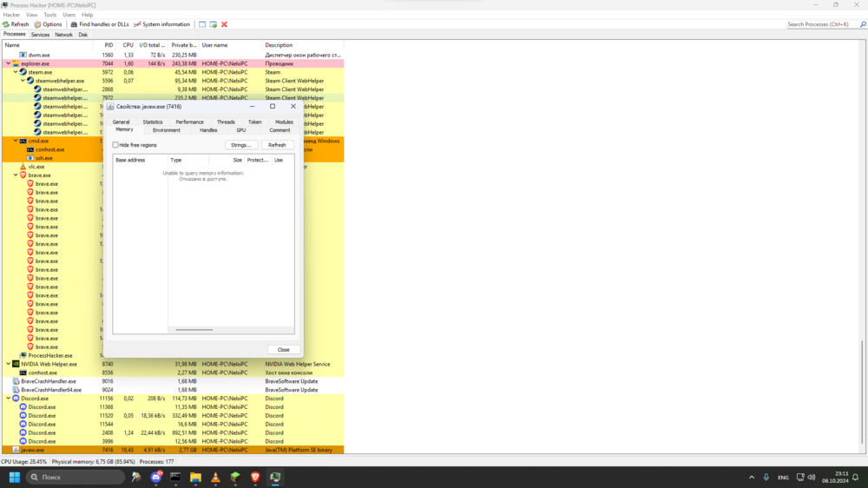Collapse the cmd.exe tree node
The width and height of the screenshot is (868, 488).
[16, 141]
